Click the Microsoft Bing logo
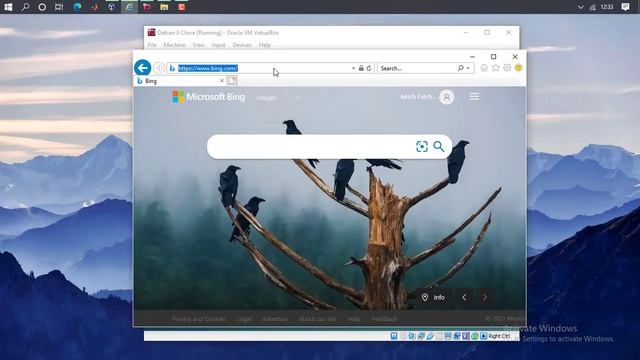This screenshot has height=360, width=640. [209, 97]
